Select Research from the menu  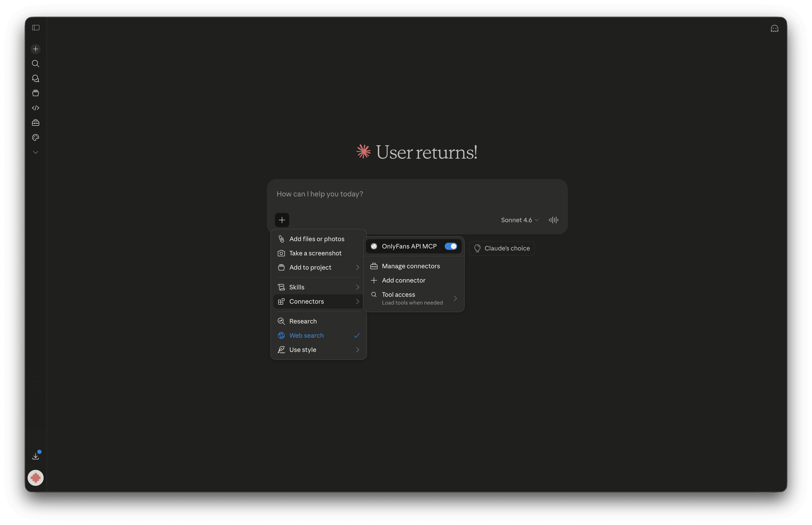tap(318, 321)
